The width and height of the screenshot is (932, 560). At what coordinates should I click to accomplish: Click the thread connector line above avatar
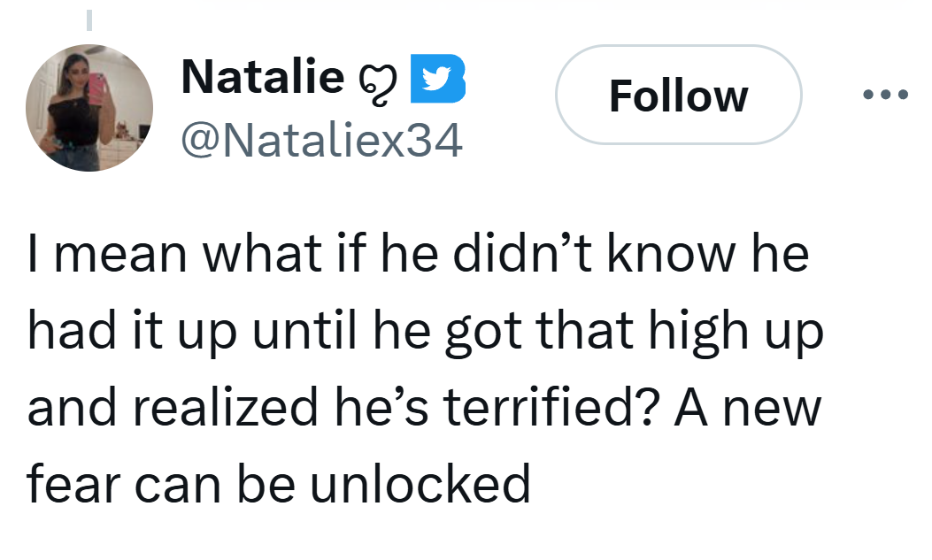[89, 19]
